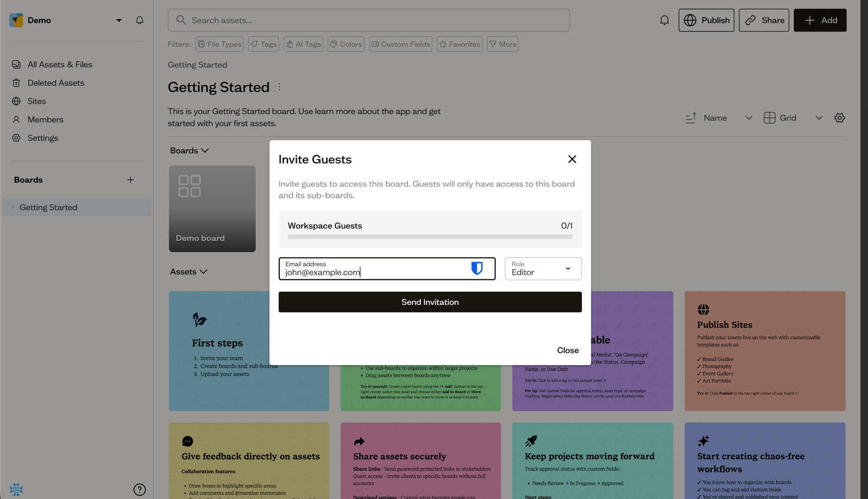
Task: Open Deleted Assets
Action: tap(56, 83)
